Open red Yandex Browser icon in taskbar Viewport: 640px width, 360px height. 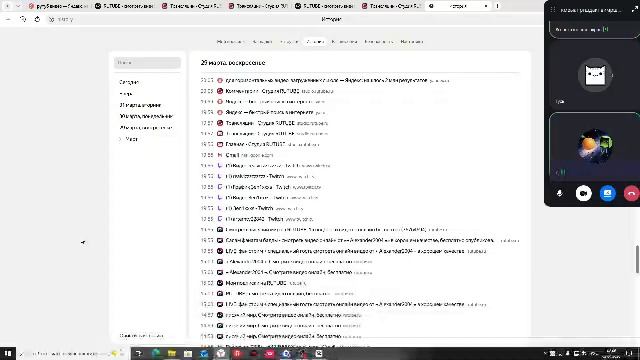point(237,353)
